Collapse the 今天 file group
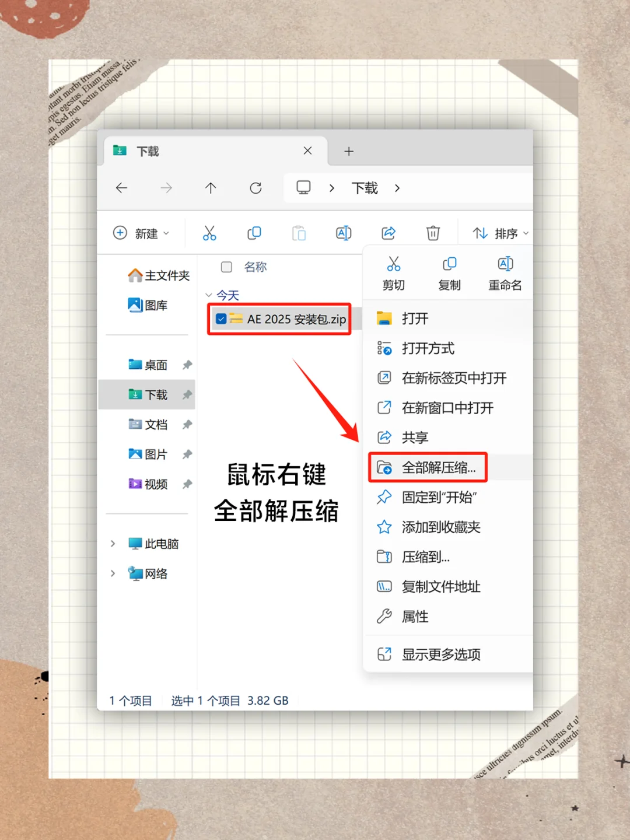The width and height of the screenshot is (630, 840). [210, 295]
